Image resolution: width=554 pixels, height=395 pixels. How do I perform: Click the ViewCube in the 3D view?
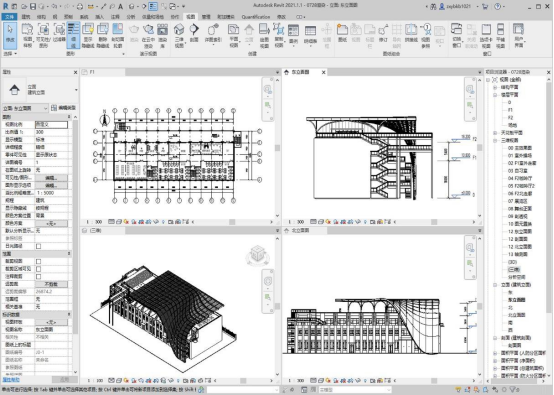257,254
